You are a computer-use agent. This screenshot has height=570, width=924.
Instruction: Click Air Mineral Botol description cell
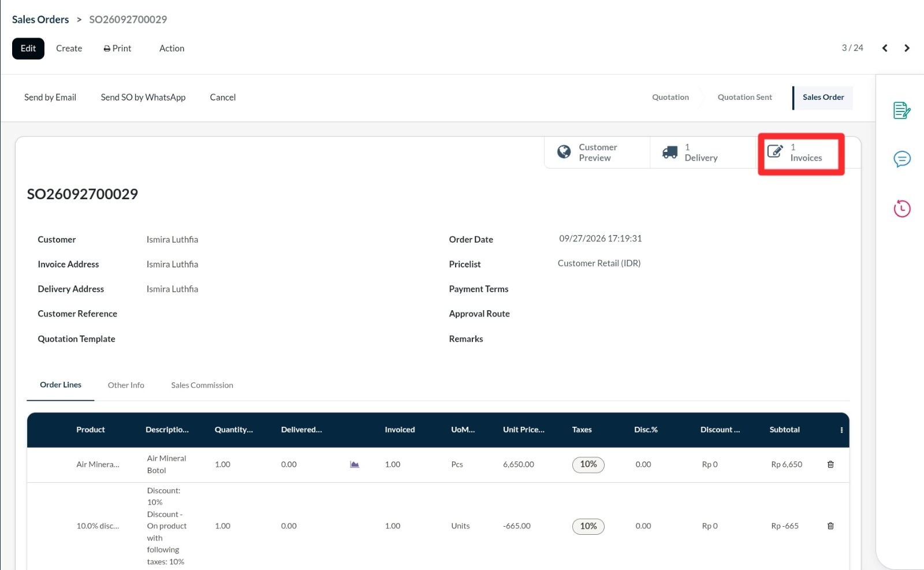[x=166, y=464]
